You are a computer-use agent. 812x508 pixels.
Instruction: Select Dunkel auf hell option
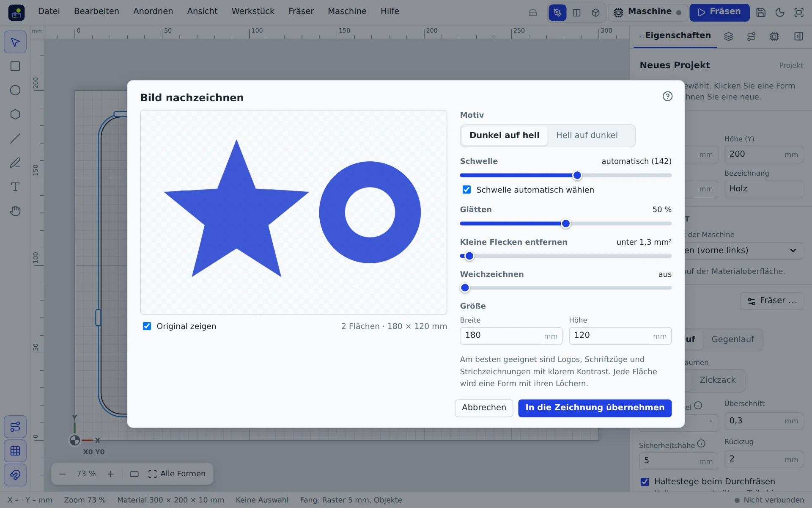504,135
